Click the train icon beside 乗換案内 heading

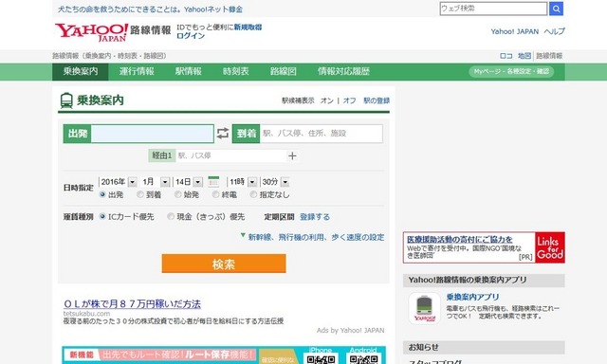(66, 100)
